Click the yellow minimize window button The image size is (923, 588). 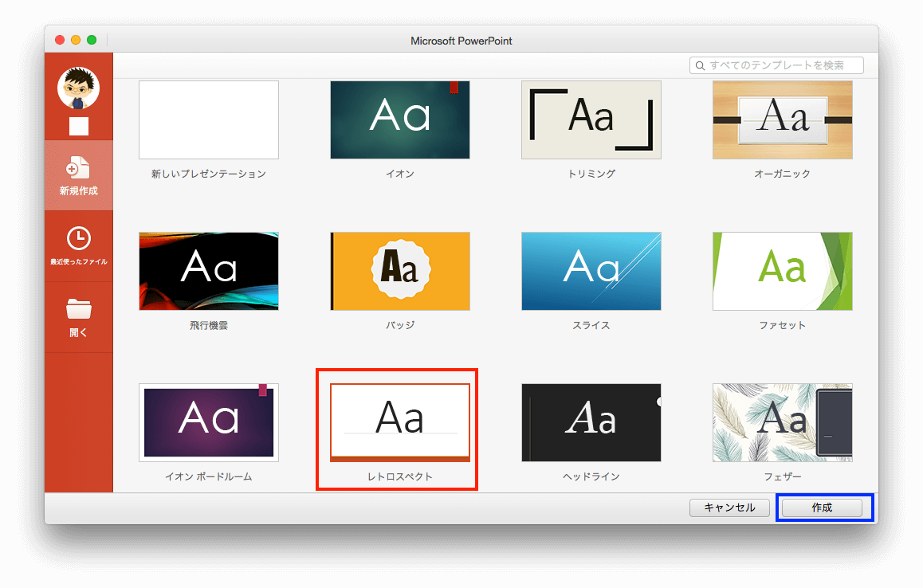76,40
